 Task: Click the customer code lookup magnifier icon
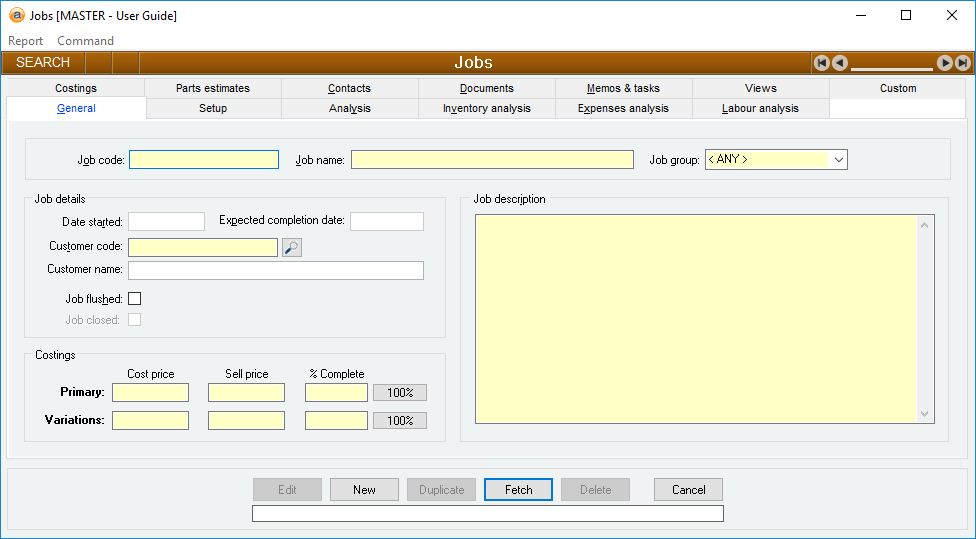[291, 248]
